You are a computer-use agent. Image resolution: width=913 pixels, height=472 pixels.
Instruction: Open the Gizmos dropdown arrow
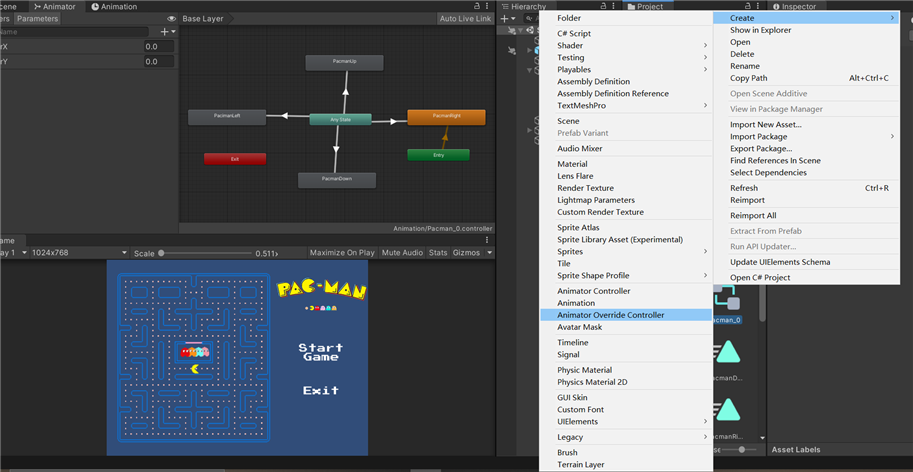(489, 253)
